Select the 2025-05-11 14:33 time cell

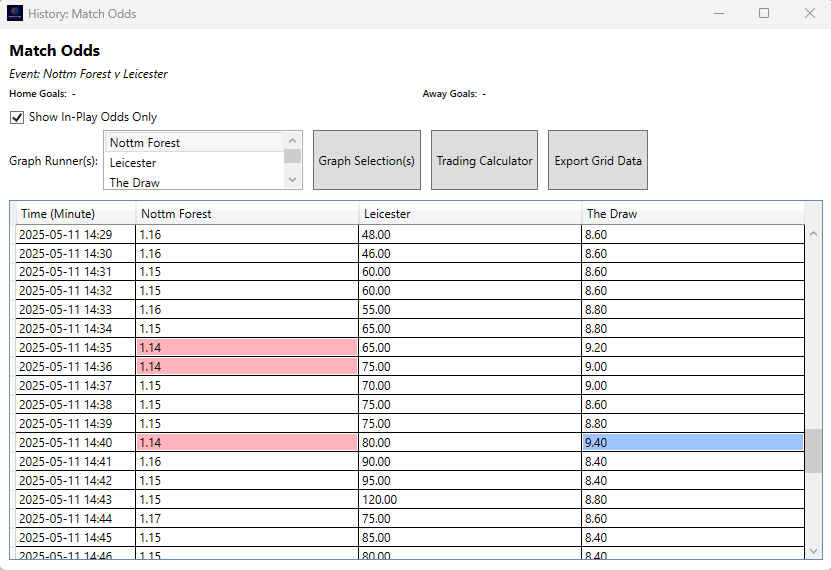[x=76, y=309]
